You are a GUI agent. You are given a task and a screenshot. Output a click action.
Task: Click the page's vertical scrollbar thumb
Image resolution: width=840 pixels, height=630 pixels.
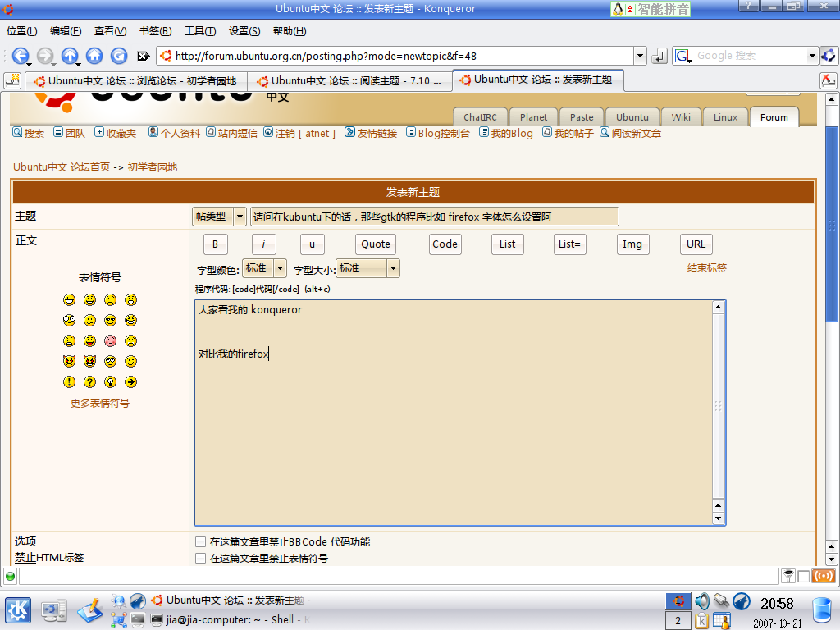[x=831, y=224]
